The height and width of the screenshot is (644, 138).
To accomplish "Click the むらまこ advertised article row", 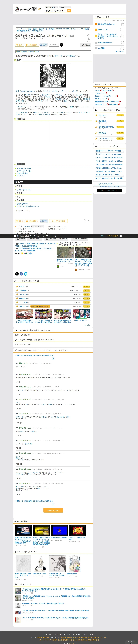I will [x=53, y=286].
